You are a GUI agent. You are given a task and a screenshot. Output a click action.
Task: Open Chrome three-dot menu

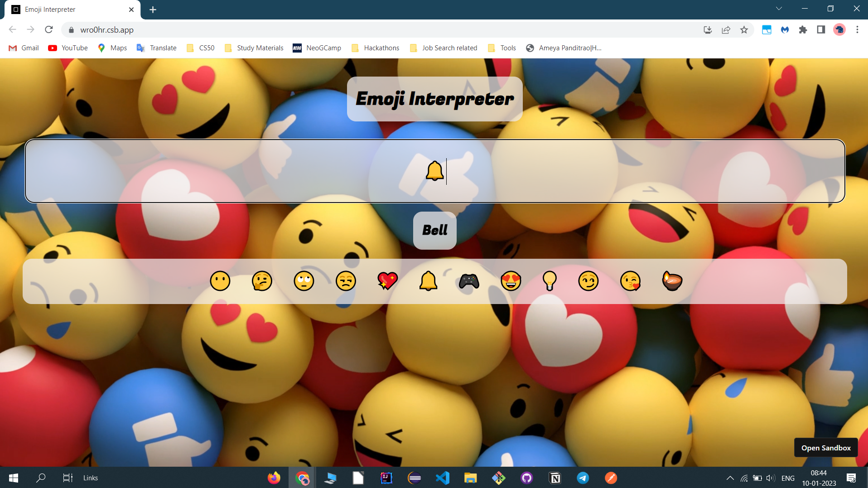857,30
